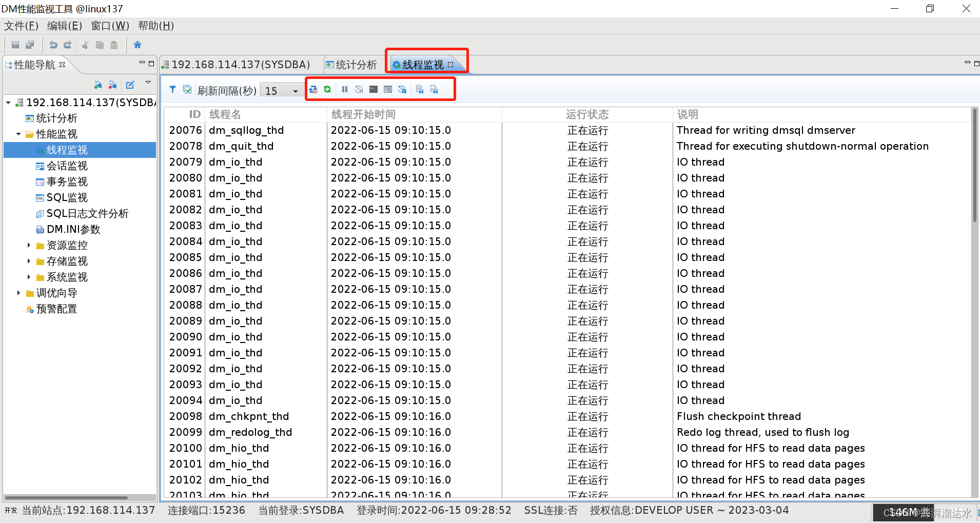Image resolution: width=980 pixels, height=523 pixels.
Task: Open the navigator view menu arrow
Action: point(148,83)
